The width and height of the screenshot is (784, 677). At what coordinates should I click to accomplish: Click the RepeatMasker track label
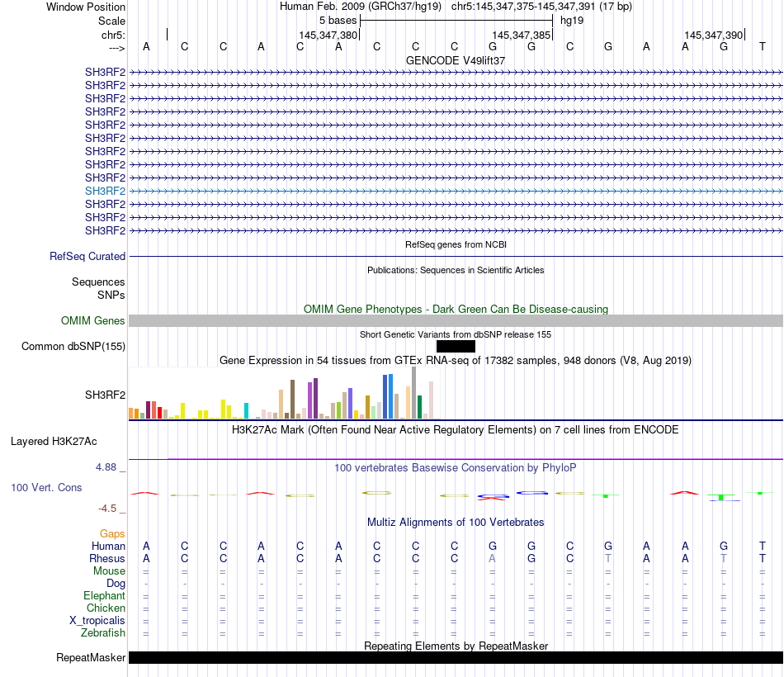[91, 657]
